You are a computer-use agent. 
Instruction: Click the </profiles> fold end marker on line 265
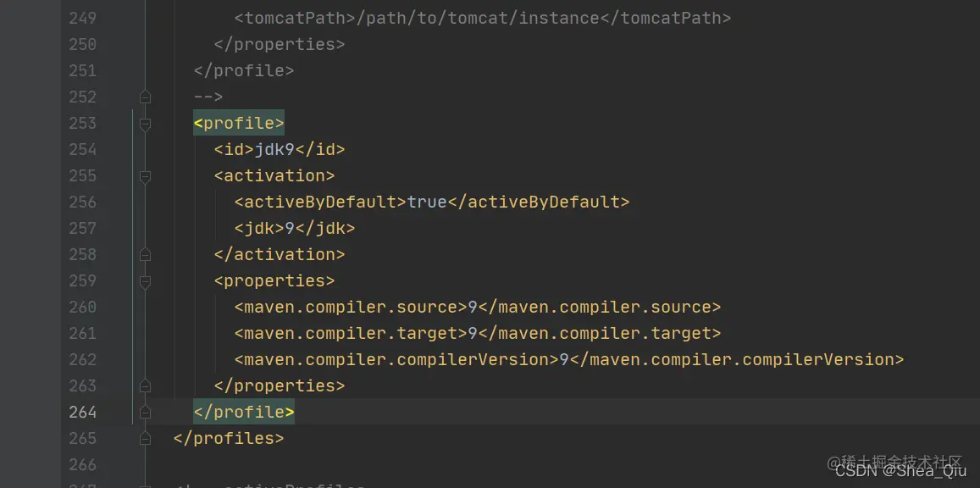(145, 439)
